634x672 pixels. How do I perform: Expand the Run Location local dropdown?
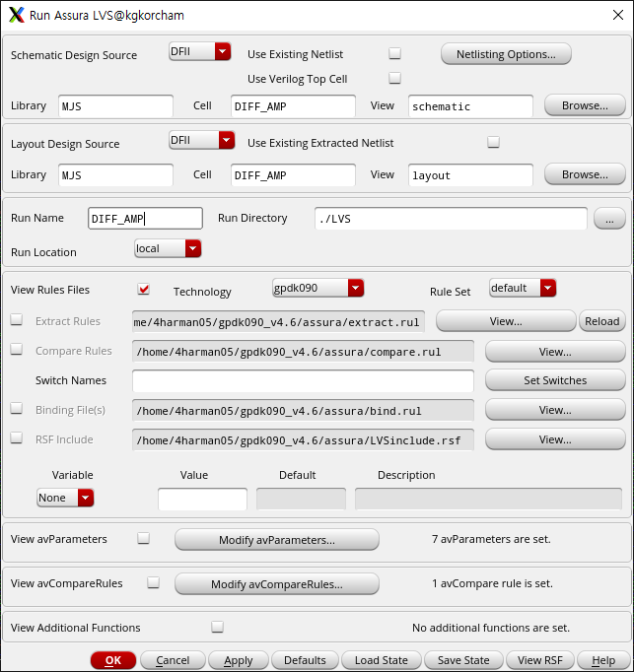[168, 248]
